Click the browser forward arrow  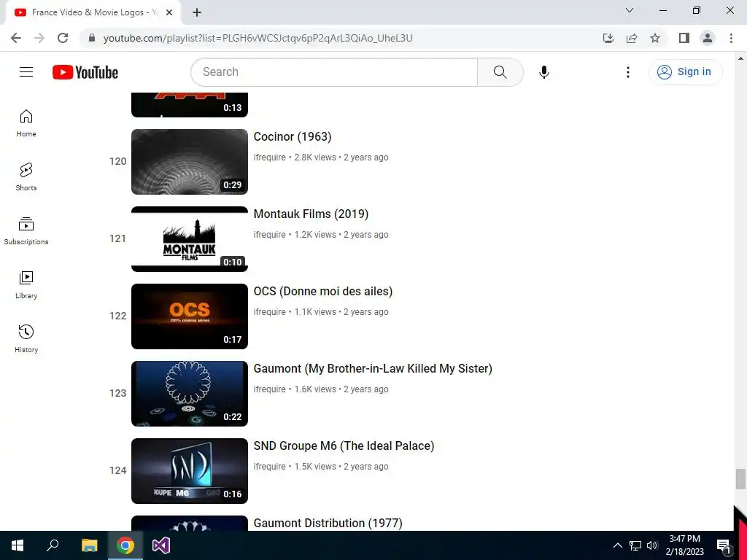pos(39,38)
